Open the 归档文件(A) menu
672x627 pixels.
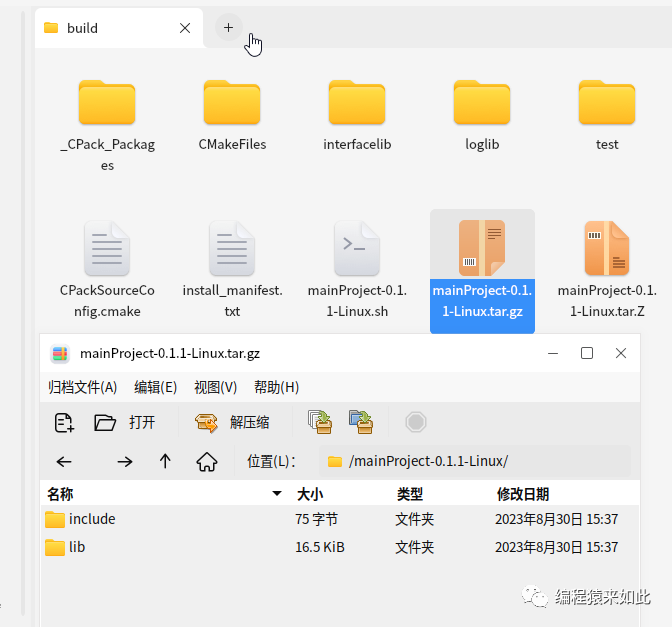pos(82,387)
